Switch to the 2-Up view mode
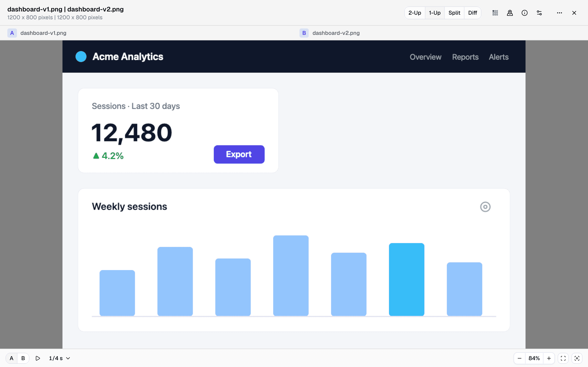588x367 pixels. [415, 13]
